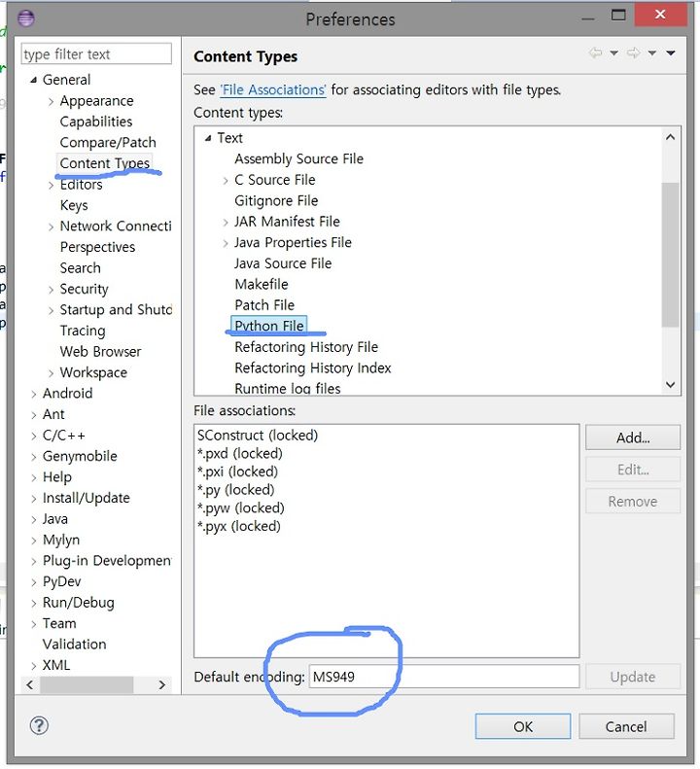Select Gitignore File content type
This screenshot has height=769, width=700.
(x=276, y=201)
